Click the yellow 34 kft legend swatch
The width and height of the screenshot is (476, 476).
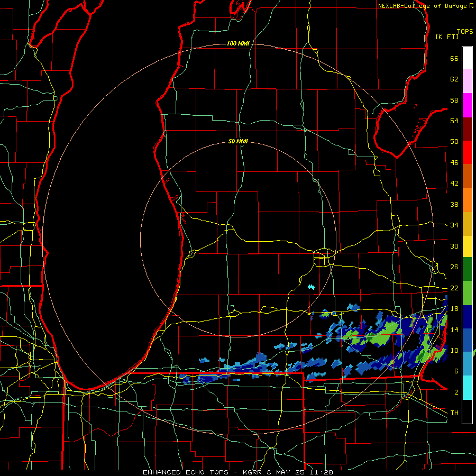pos(467,246)
